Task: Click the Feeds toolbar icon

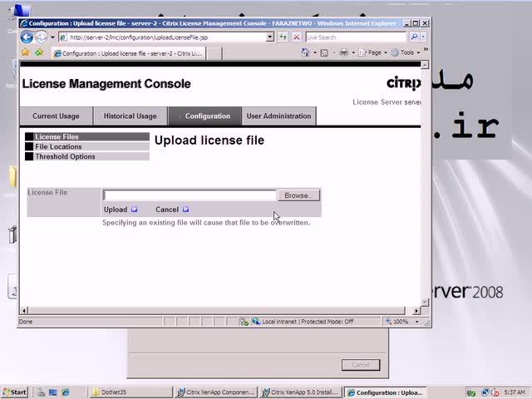Action: pyautogui.click(x=324, y=52)
